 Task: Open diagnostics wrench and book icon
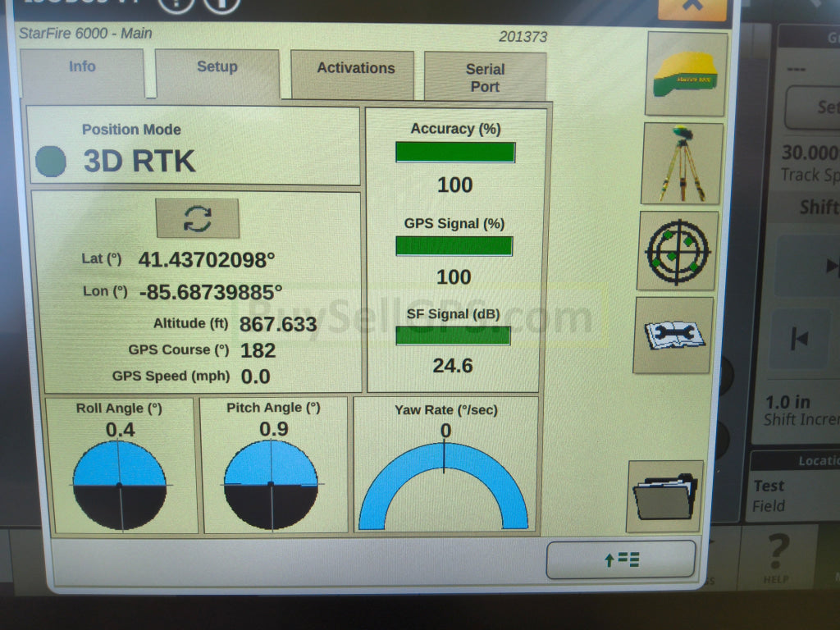pos(673,336)
